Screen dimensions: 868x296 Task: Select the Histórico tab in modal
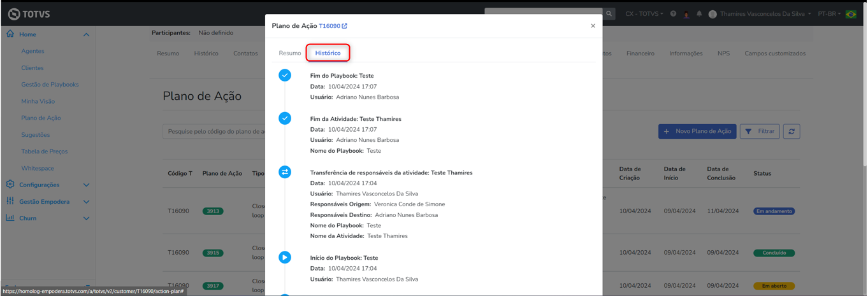[x=328, y=53]
